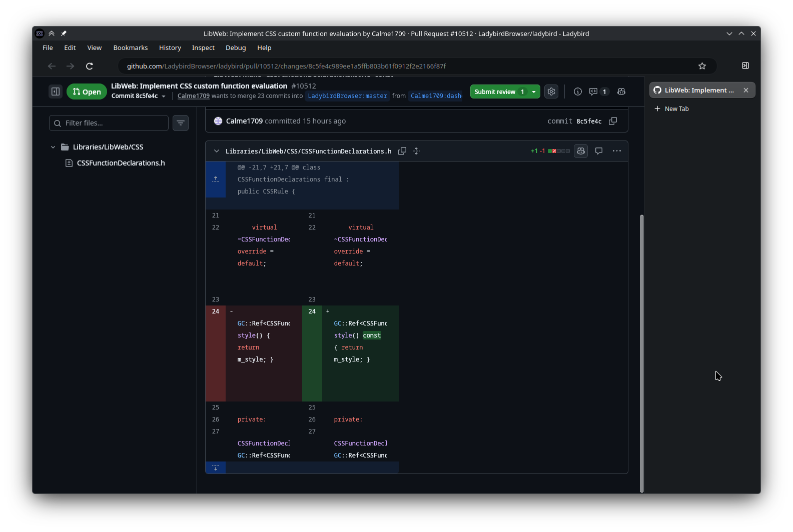The height and width of the screenshot is (532, 793).
Task: Focus the Filter files input
Action: pos(109,123)
